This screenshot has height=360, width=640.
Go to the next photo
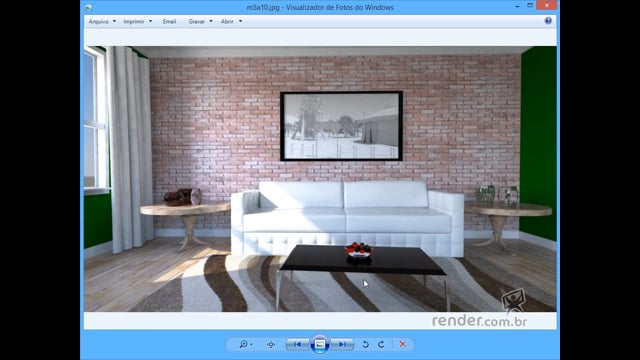pyautogui.click(x=342, y=344)
